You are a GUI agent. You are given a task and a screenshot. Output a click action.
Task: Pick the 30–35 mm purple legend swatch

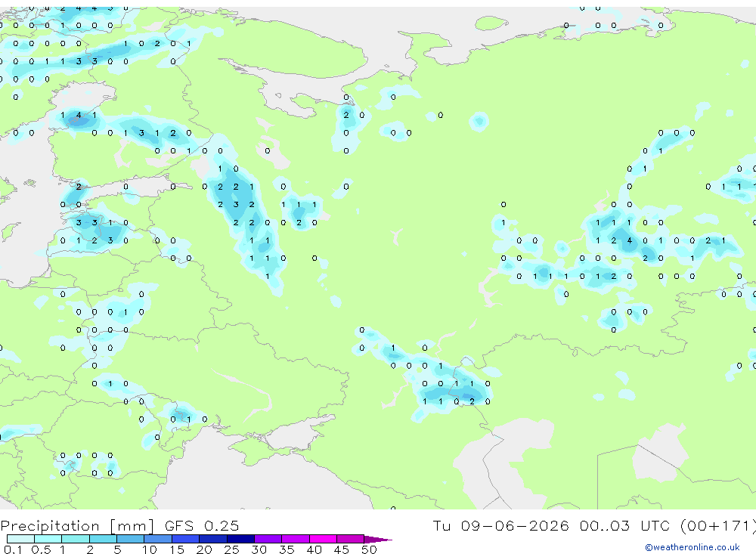pos(268,539)
